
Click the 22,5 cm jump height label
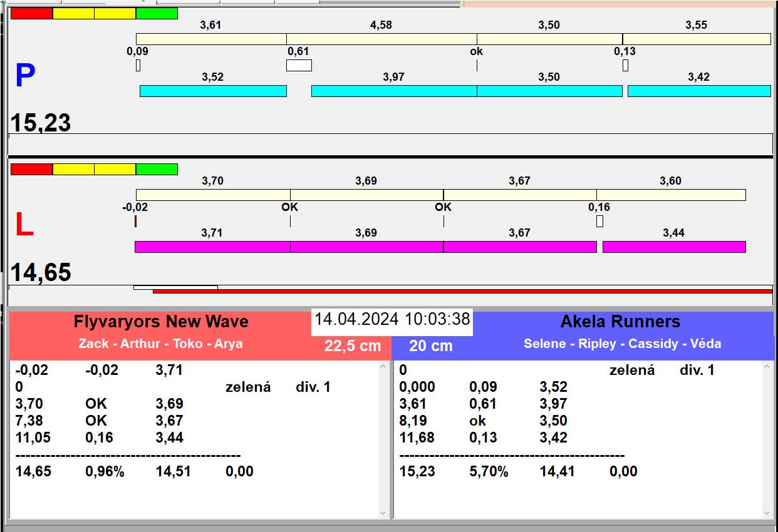[x=353, y=345]
